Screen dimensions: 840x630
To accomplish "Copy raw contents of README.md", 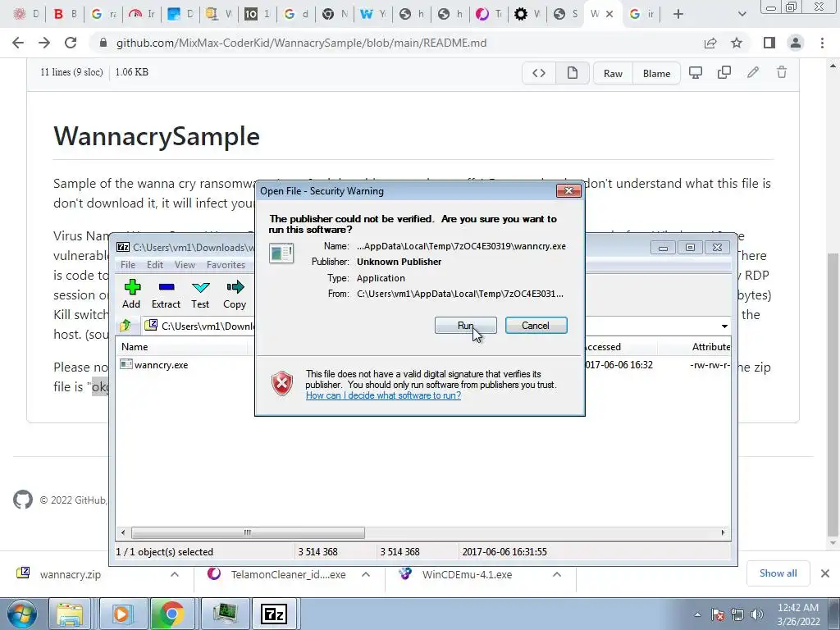I will 724,72.
